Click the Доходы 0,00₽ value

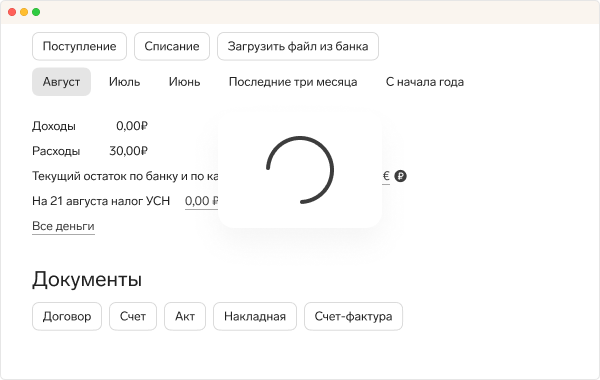(132, 126)
